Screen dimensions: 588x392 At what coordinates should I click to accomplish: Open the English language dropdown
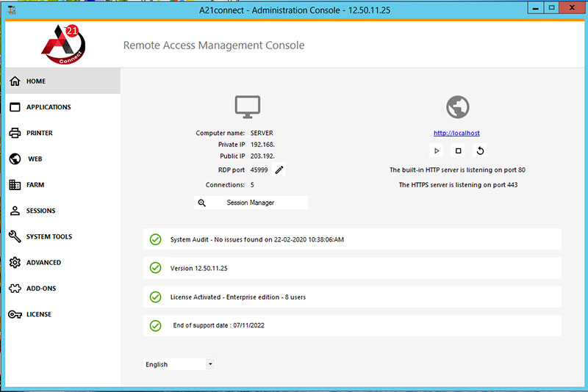point(179,364)
